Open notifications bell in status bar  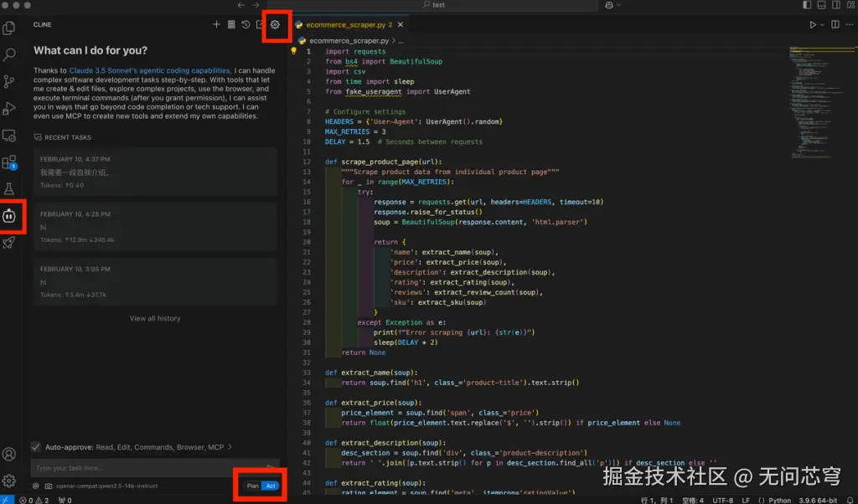click(x=850, y=500)
